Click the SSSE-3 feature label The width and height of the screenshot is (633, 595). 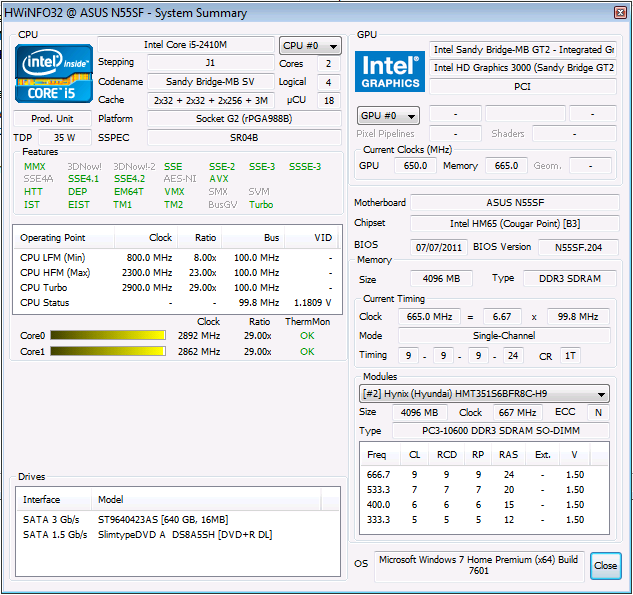pyautogui.click(x=305, y=167)
